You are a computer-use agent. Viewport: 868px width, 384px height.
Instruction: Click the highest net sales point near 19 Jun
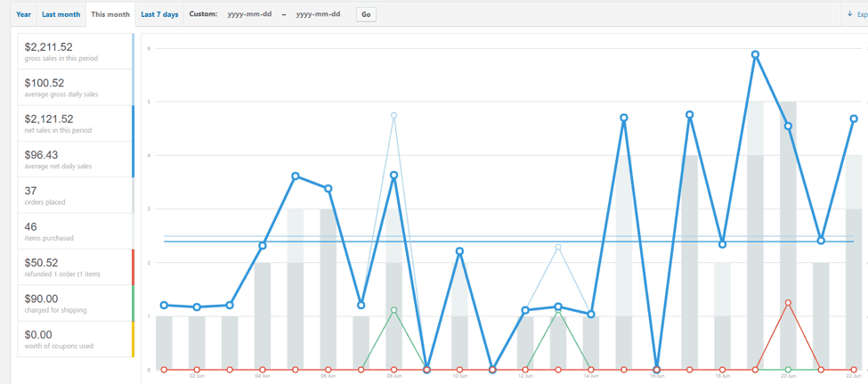point(755,54)
